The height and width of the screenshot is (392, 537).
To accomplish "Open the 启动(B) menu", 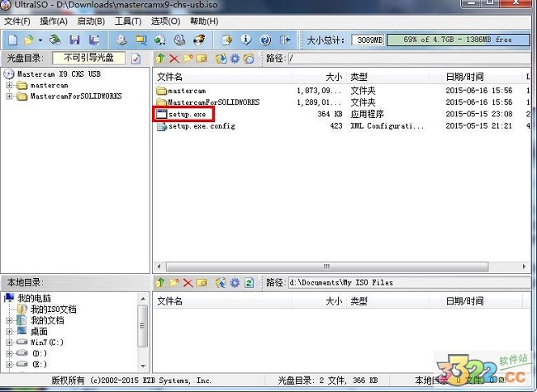I will point(91,21).
